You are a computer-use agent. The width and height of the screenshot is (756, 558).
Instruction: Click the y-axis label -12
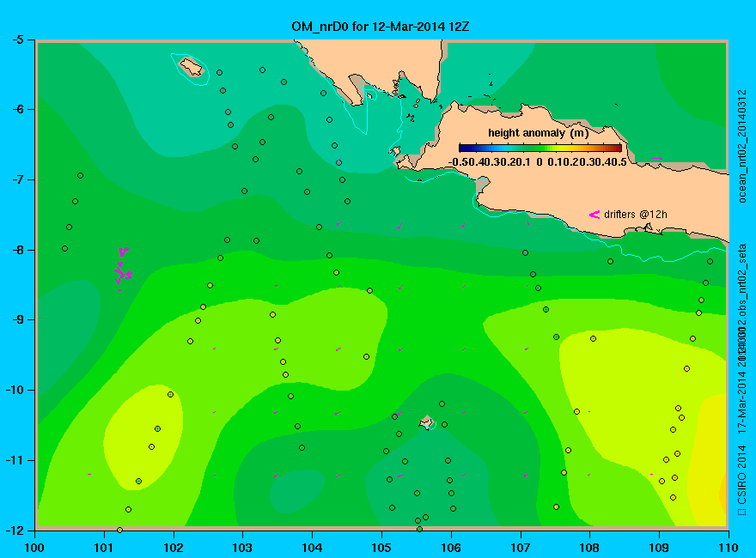(x=15, y=530)
